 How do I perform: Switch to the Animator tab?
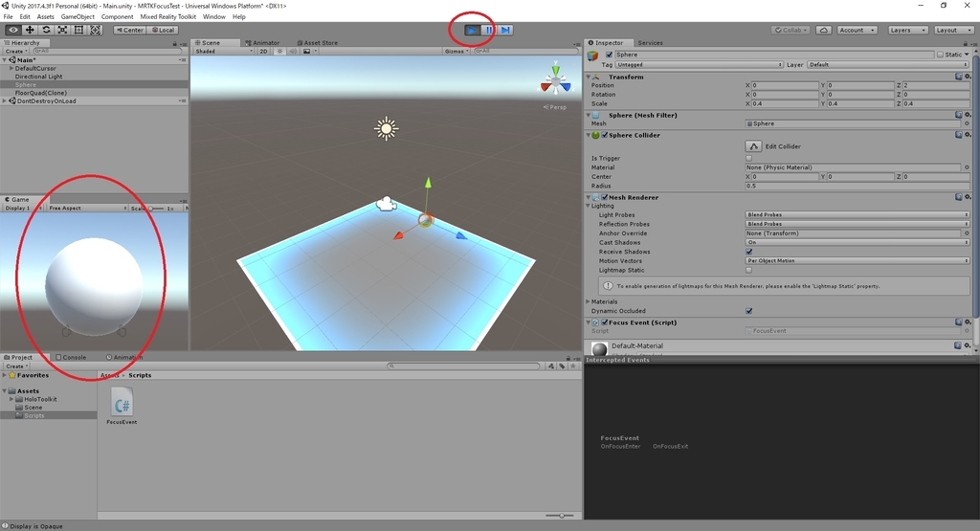(x=262, y=42)
